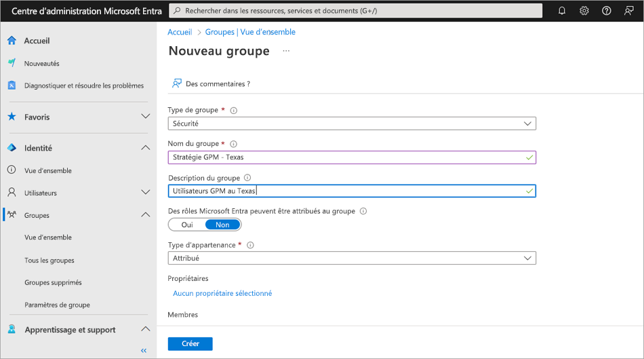
Task: Open the Type d'appartenance dropdown
Action: point(352,258)
